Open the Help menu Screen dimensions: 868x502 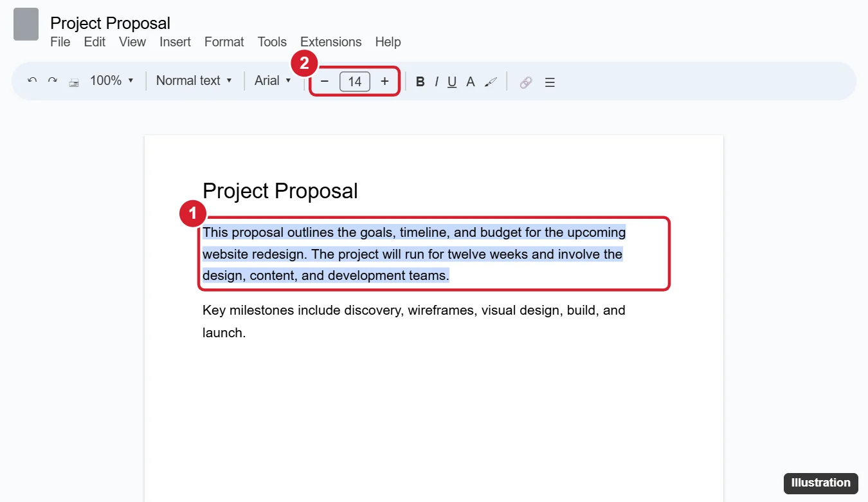pos(388,42)
